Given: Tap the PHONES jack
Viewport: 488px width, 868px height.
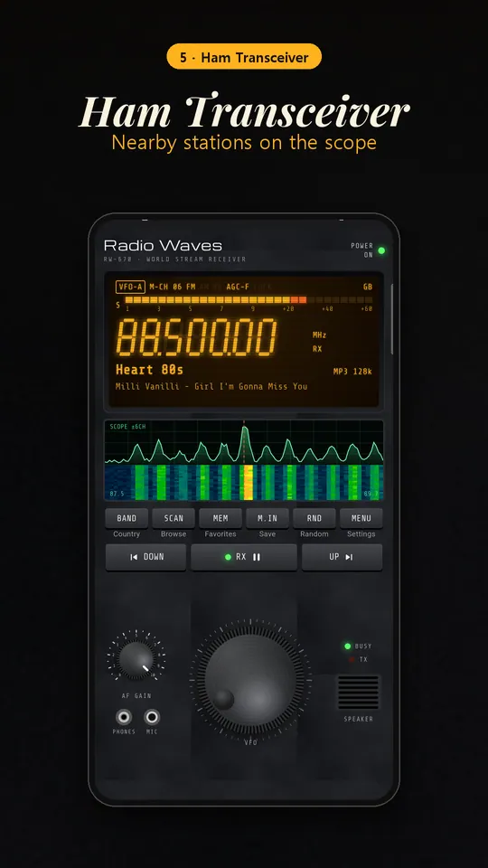Looking at the screenshot, I should tap(124, 717).
